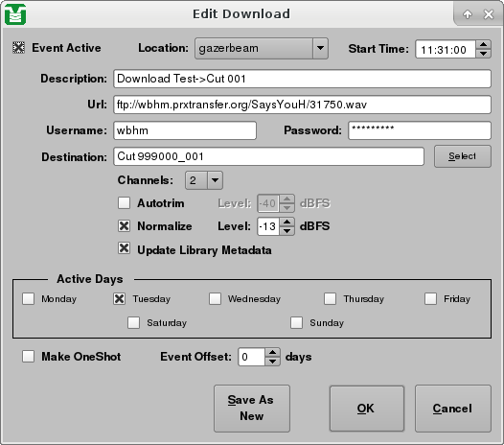
Task: Confirm changes with the OK button
Action: point(367,409)
